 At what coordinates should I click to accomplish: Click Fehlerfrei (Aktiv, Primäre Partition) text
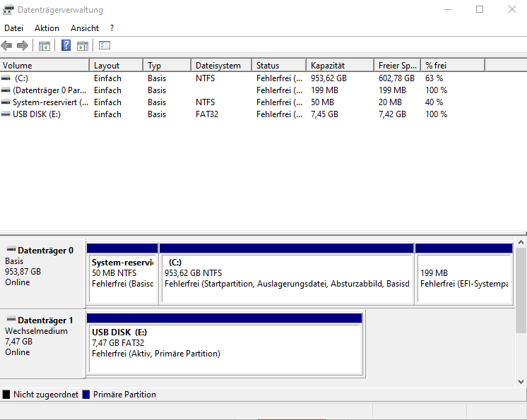click(x=156, y=354)
